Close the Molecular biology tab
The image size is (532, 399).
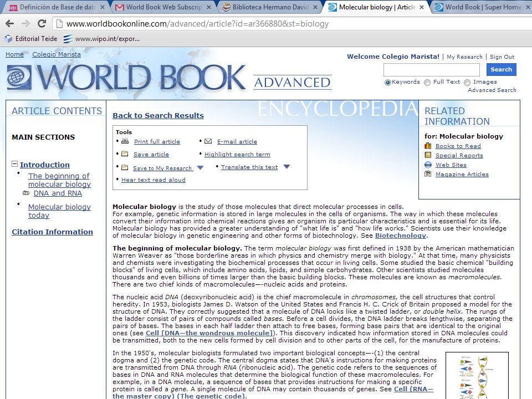coord(421,7)
